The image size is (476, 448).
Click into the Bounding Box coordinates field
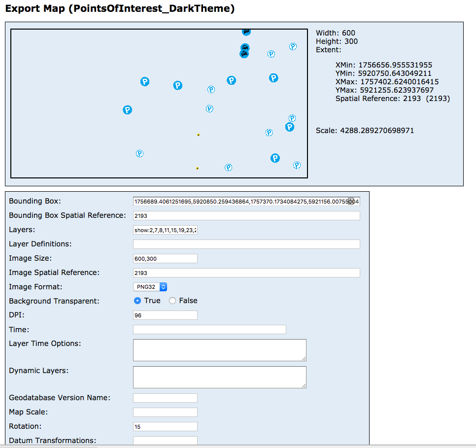point(246,202)
